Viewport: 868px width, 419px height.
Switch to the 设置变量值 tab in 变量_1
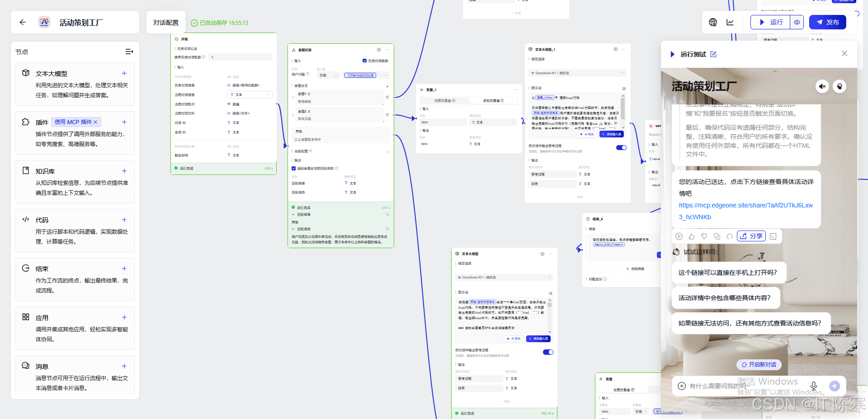pyautogui.click(x=445, y=101)
